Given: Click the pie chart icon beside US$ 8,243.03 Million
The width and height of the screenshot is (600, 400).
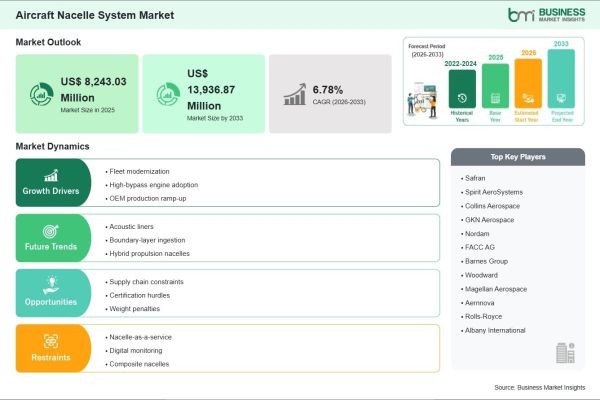Looking at the screenshot, I should [42, 94].
